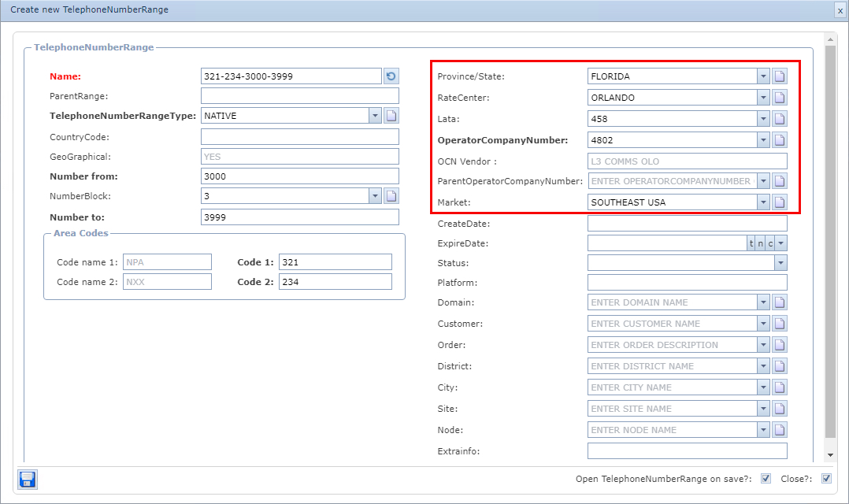Image resolution: width=849 pixels, height=504 pixels.
Task: Expand the District dropdown arrow
Action: pyautogui.click(x=763, y=366)
